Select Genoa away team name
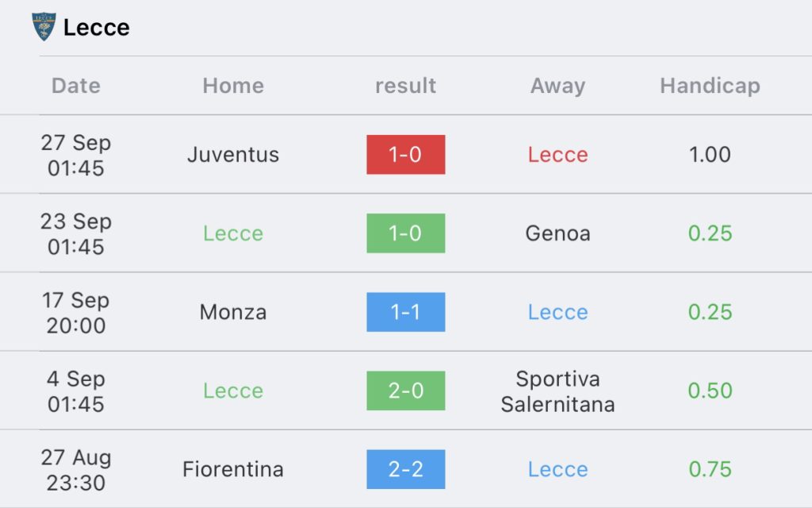Viewport: 812px width, 508px height. tap(557, 233)
